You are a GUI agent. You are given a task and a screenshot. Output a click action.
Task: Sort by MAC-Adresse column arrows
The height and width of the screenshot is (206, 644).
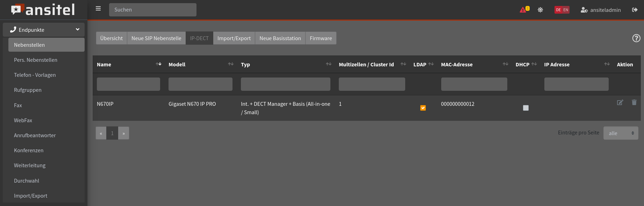505,64
